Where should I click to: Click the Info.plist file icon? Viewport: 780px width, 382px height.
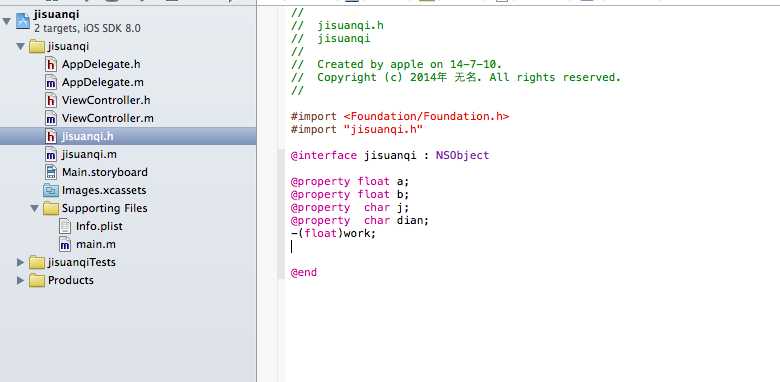pos(65,226)
